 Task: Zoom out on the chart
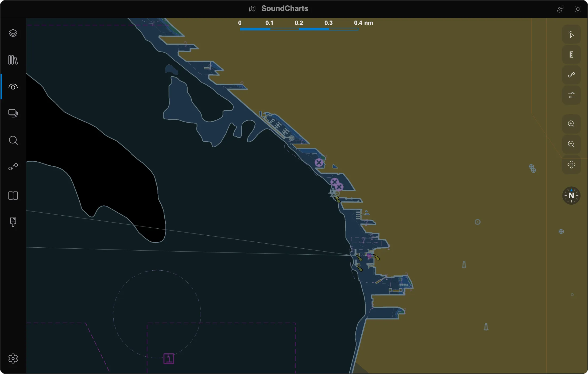pos(571,144)
